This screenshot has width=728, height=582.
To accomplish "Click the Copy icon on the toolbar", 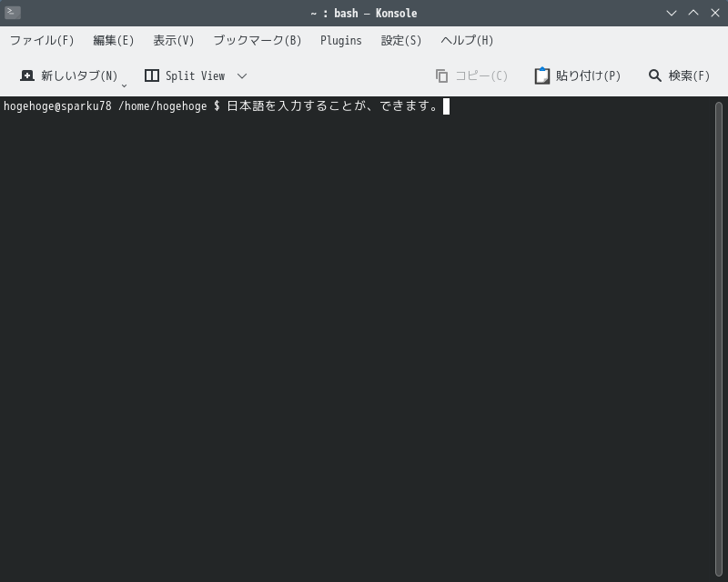I will (440, 75).
